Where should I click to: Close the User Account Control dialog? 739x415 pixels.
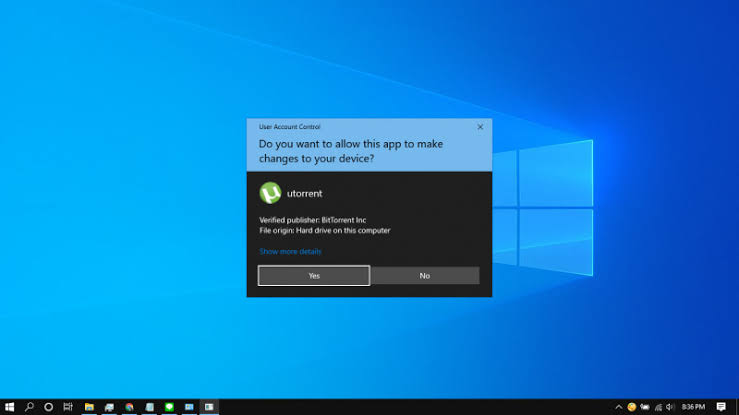coord(480,127)
